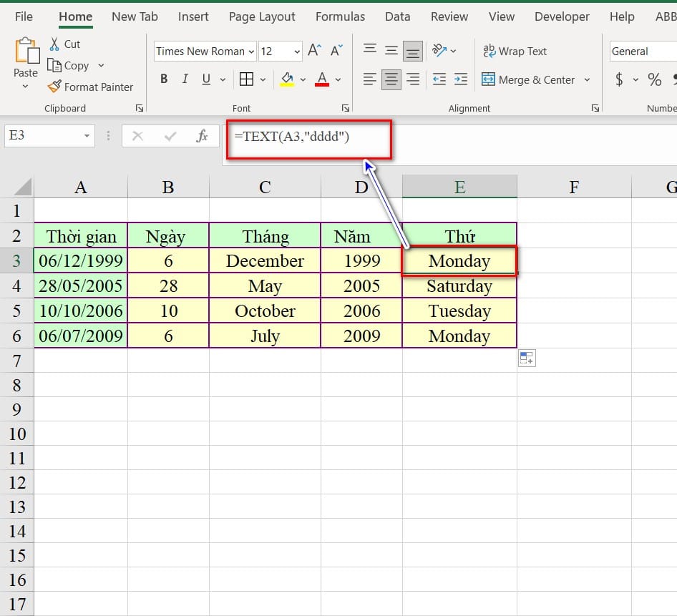Switch to the Formulas tab
Viewport: 677px width, 616px height.
point(340,16)
